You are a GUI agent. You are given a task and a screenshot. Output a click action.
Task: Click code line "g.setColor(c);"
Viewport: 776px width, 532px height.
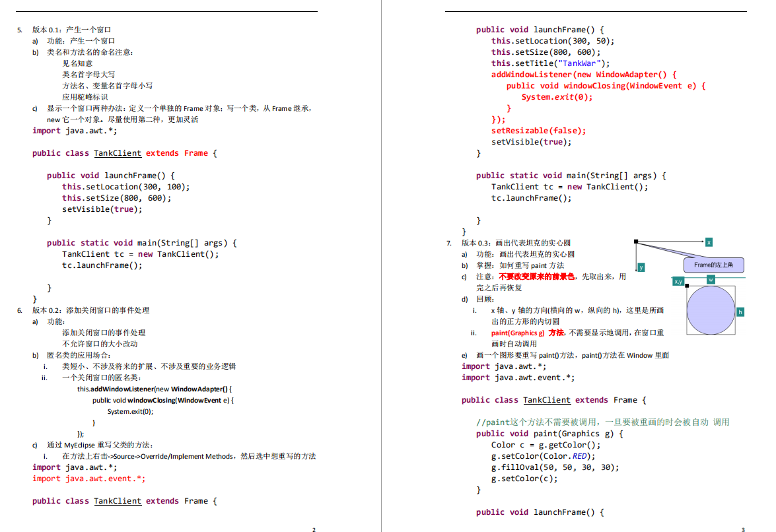tap(524, 479)
